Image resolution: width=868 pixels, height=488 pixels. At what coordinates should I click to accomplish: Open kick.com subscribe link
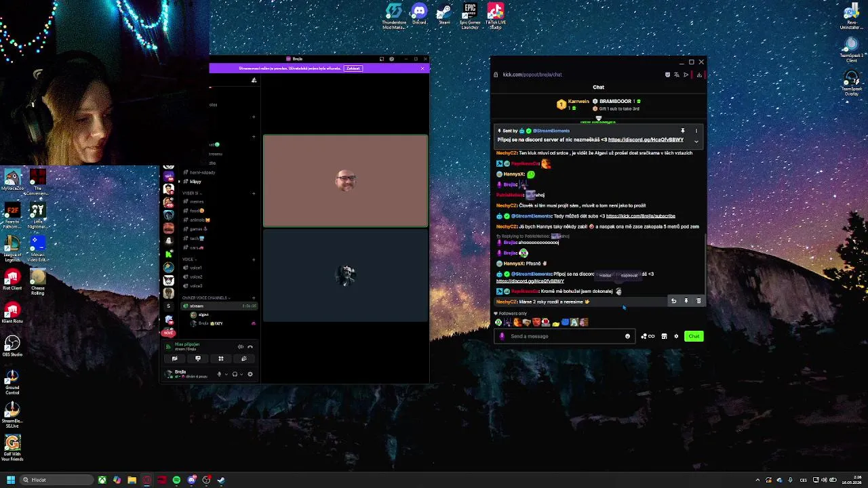(640, 216)
